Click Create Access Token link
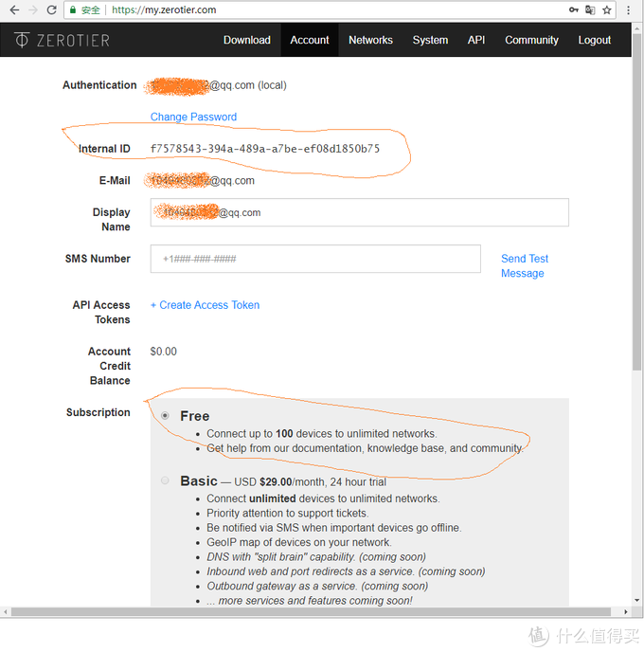 (205, 305)
